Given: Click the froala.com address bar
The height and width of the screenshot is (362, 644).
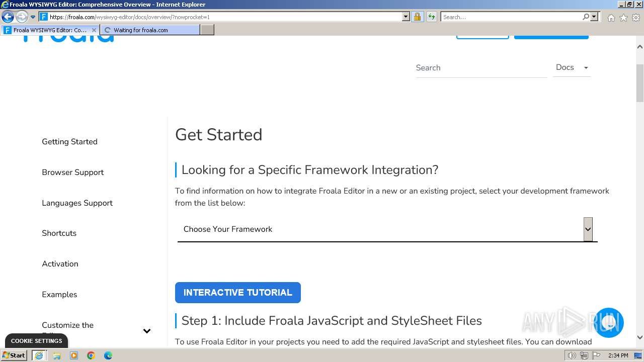Looking at the screenshot, I should coord(220,17).
